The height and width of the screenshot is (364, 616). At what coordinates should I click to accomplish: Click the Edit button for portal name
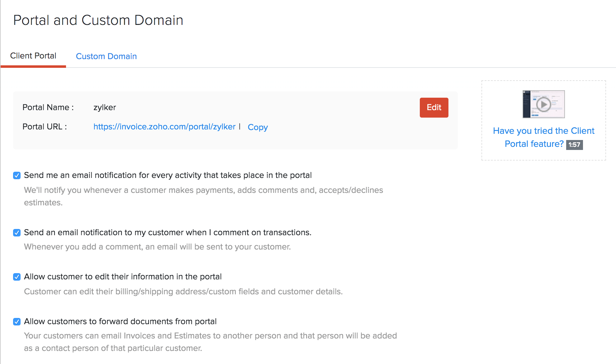click(434, 107)
